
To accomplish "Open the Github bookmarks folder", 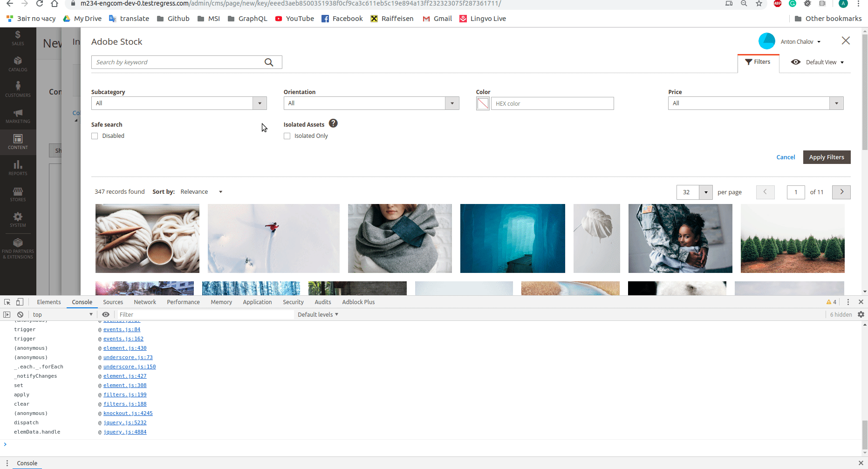I will 173,19.
